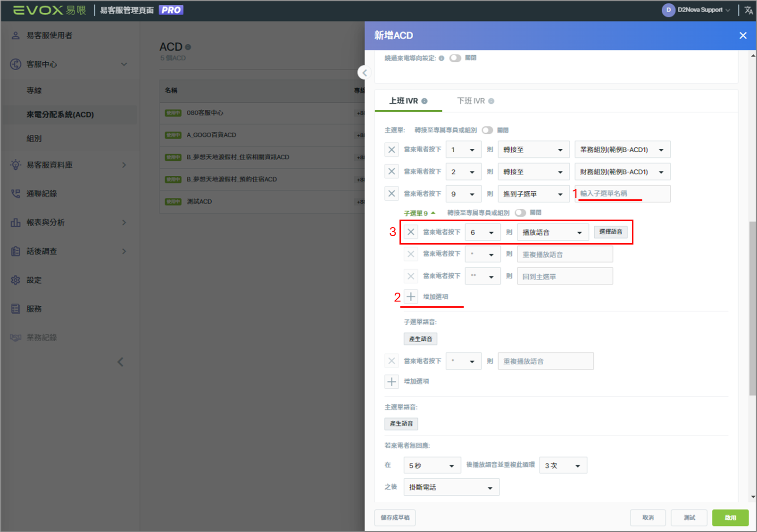The image size is (757, 532).
Task: Open D2Nova Support account dropdown arrow
Action: tap(728, 10)
